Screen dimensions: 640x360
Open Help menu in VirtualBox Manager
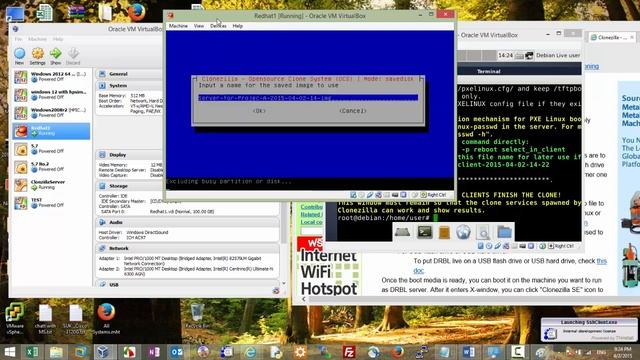pos(58,39)
